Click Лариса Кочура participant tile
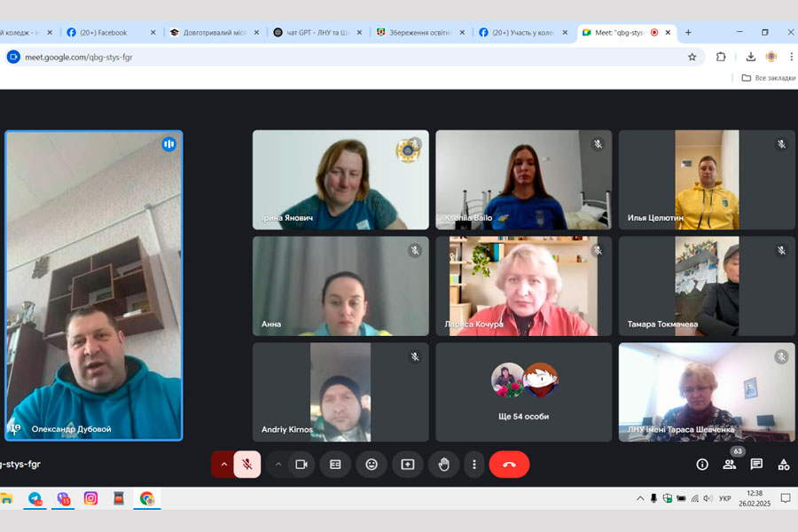 (524, 286)
